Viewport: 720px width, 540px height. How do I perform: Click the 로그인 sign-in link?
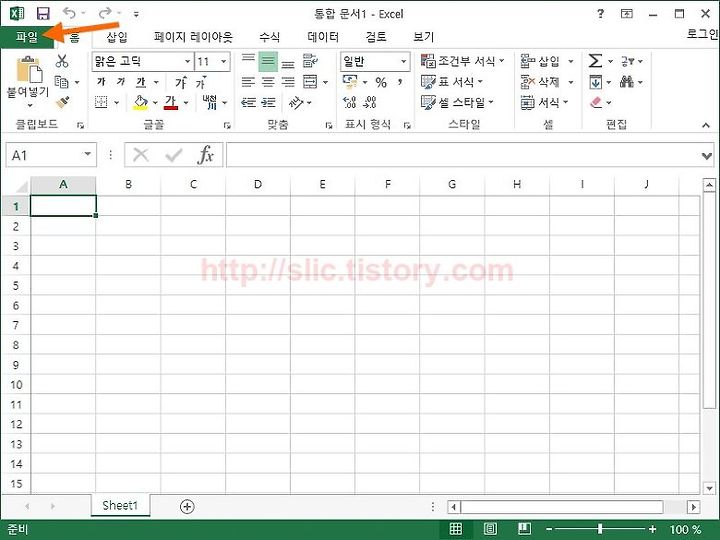coord(702,34)
